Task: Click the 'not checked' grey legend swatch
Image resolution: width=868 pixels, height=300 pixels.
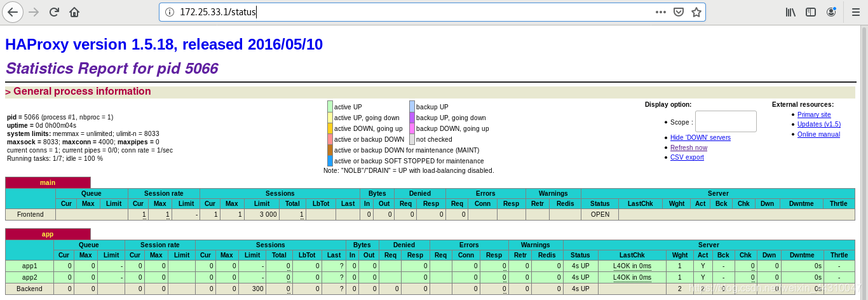Action: point(412,139)
